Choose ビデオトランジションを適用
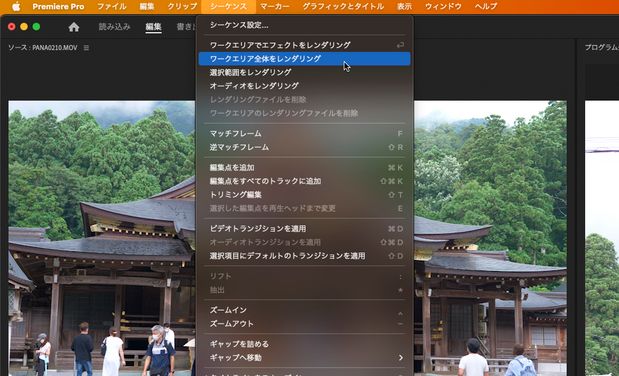Image resolution: width=619 pixels, height=376 pixels. coord(304,229)
